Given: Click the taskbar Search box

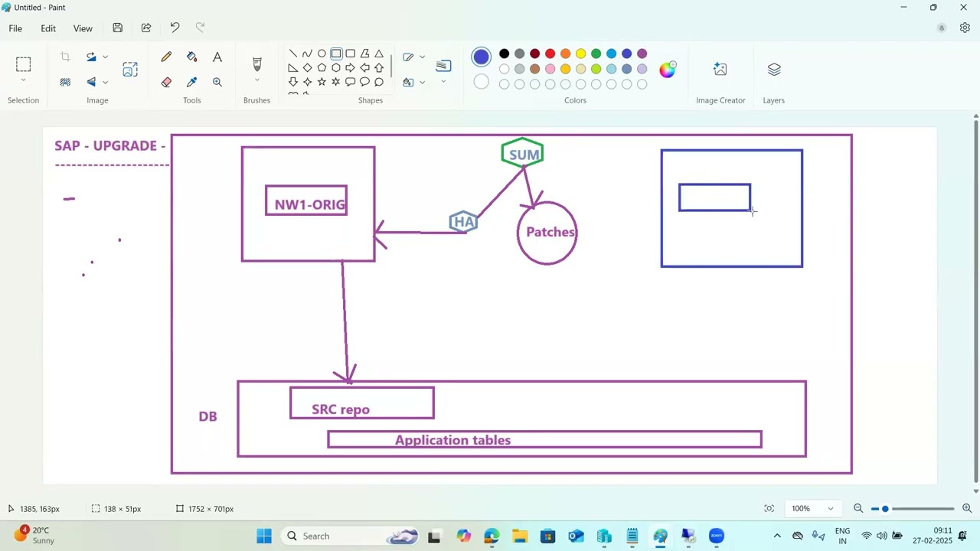Looking at the screenshot, I should [351, 536].
